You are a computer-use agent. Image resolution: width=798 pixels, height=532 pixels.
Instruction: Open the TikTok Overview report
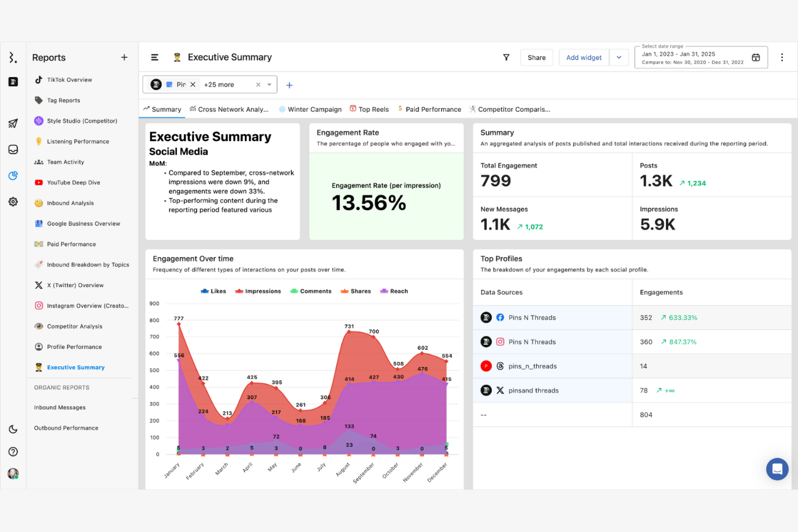70,80
